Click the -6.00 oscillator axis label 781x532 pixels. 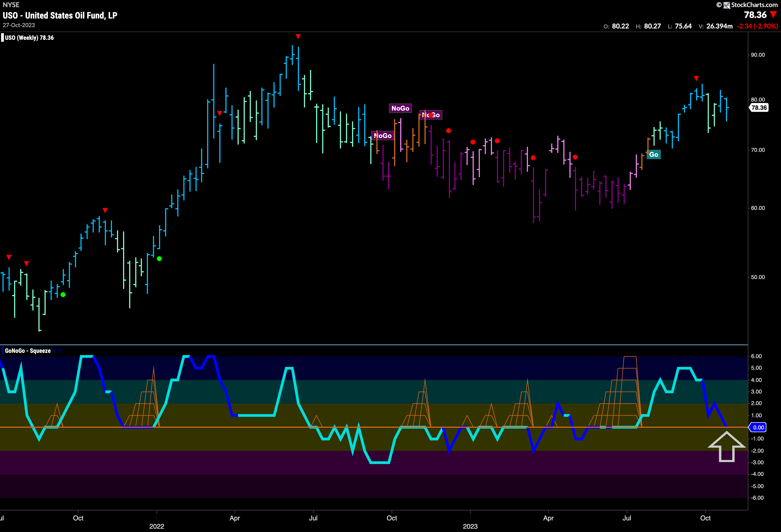tap(757, 498)
